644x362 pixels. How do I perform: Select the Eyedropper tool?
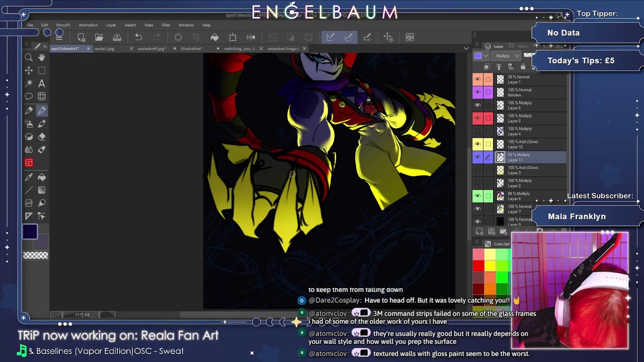29,177
